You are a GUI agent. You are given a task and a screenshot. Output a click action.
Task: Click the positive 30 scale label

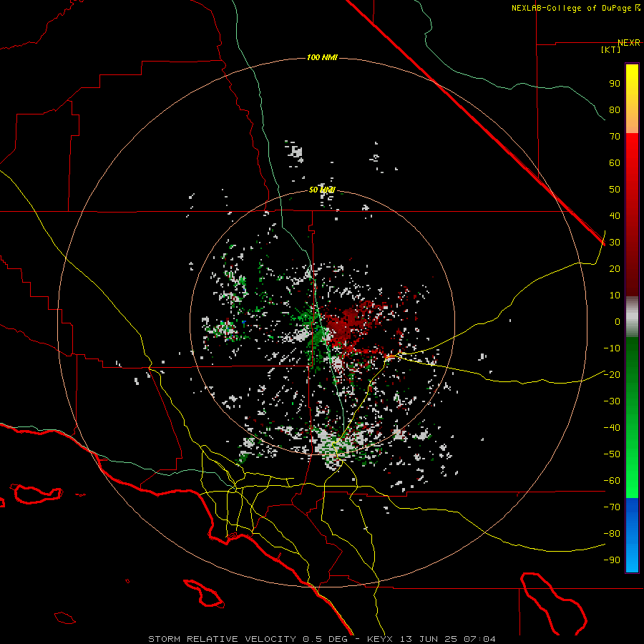tap(615, 243)
